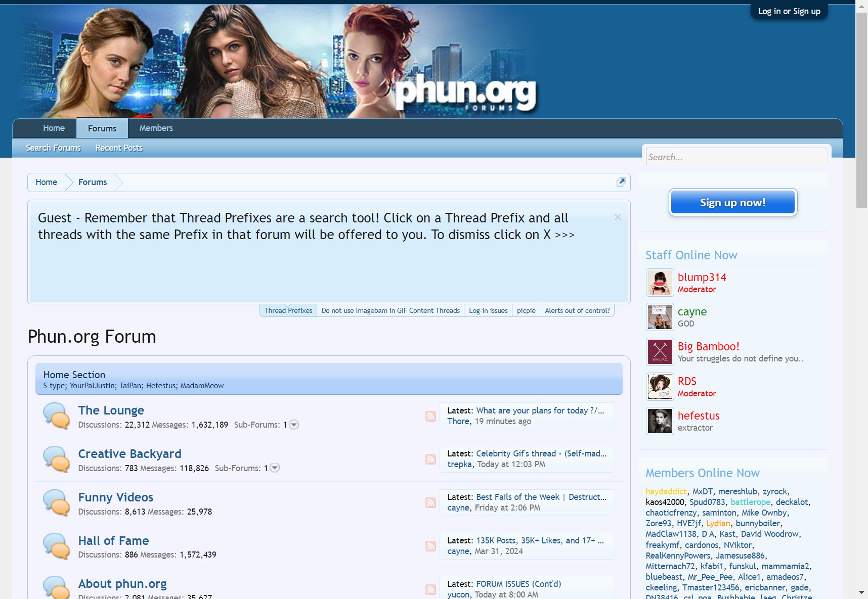Click the RSS feed icon for Funny Videos
This screenshot has height=599, width=868.
pyautogui.click(x=430, y=502)
